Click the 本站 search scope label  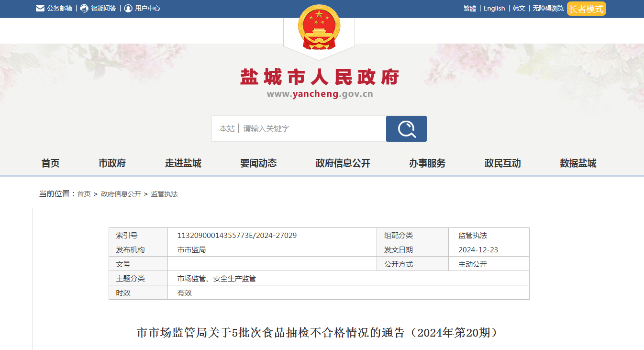tap(227, 129)
